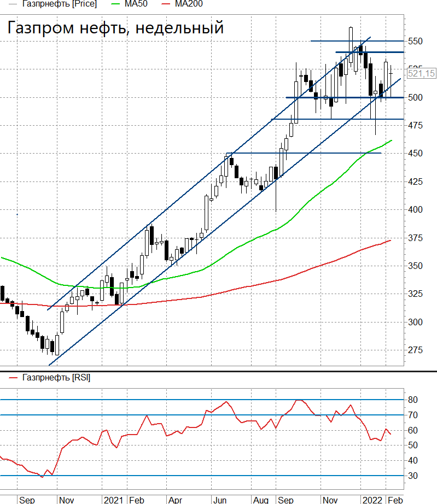The image size is (437, 504).
Task: Click the RSI axis value 40
Action: coord(412,460)
